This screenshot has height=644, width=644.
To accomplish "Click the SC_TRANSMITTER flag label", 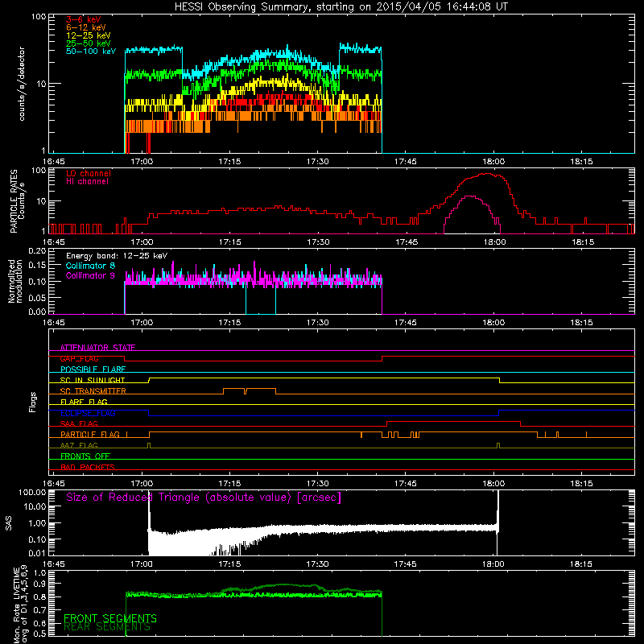I will 93,391.
